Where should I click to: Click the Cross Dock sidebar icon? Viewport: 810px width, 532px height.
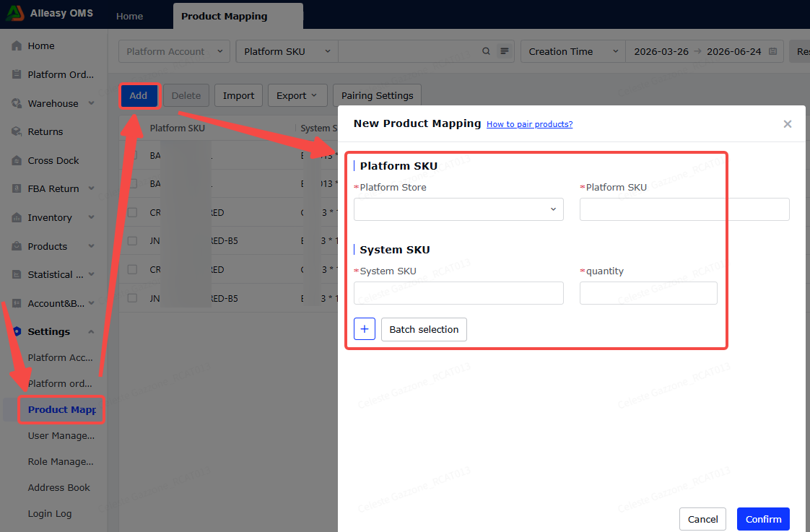pos(17,161)
